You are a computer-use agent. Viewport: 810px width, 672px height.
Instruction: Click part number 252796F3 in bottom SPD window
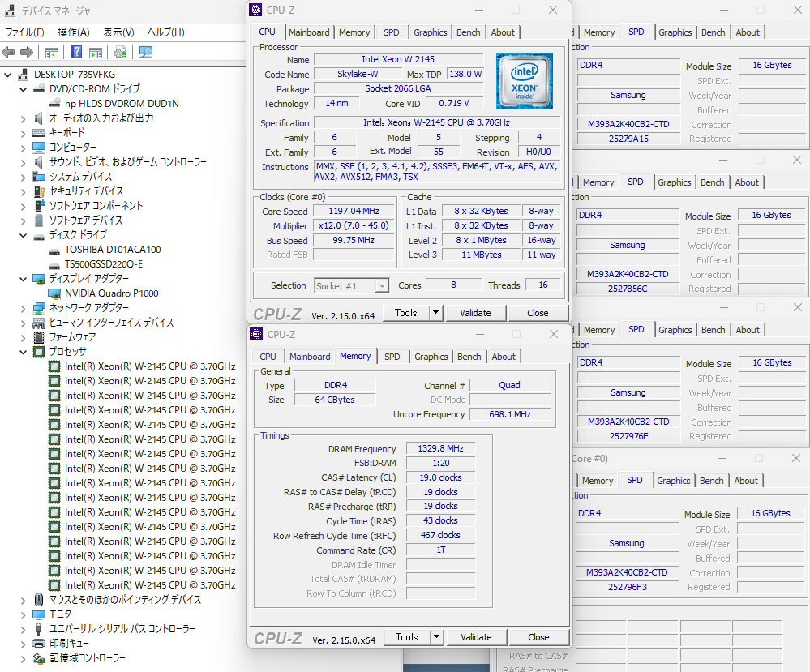pos(627,587)
